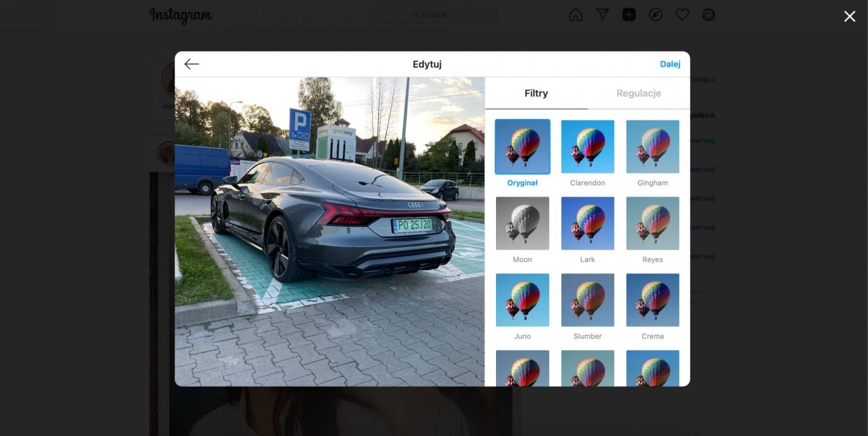Apply the Clarendon filter
The height and width of the screenshot is (436, 868).
point(587,147)
